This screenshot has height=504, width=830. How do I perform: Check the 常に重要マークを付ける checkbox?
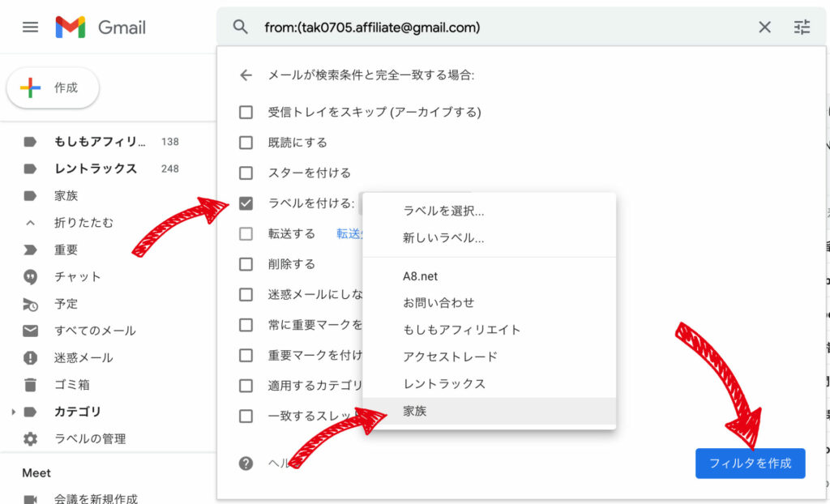[246, 325]
